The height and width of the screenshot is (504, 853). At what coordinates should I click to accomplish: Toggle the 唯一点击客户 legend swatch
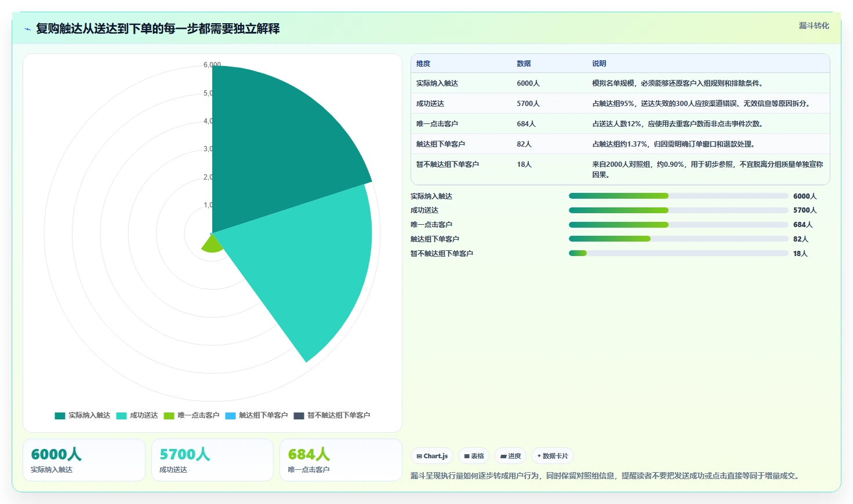pyautogui.click(x=169, y=415)
